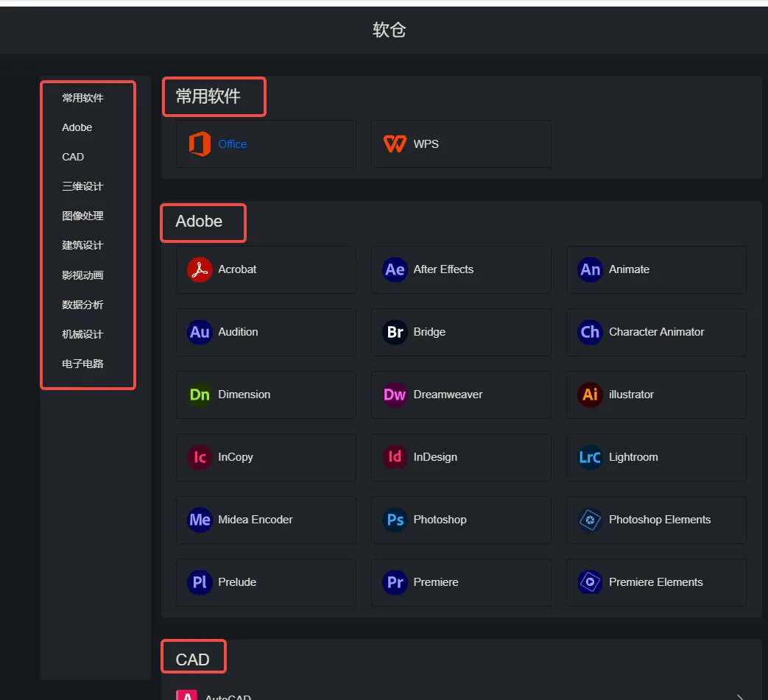
Task: Click the InCopy Ic icon
Action: pyautogui.click(x=200, y=457)
